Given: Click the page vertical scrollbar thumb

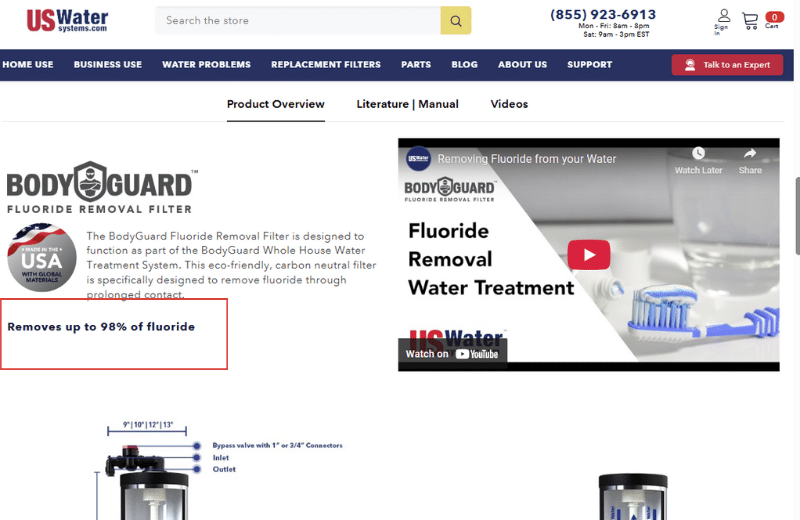Looking at the screenshot, I should (x=797, y=215).
